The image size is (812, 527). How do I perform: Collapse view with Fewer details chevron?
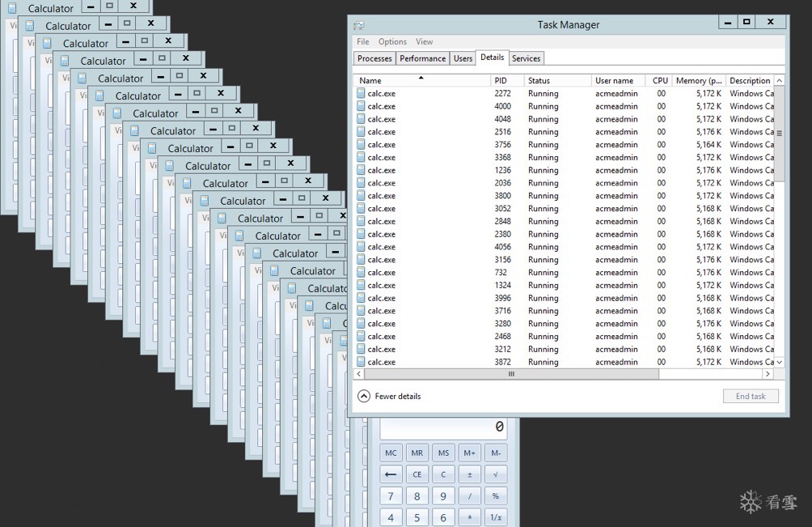coord(364,397)
